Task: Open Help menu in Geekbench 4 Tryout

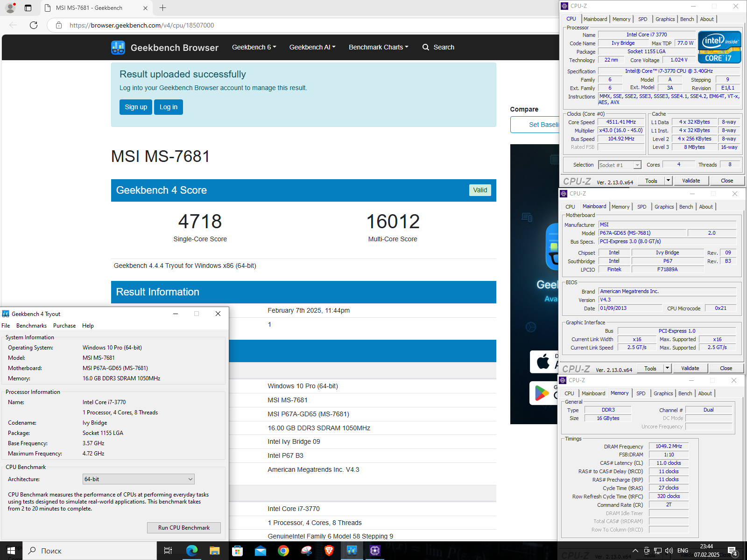Action: (x=88, y=326)
